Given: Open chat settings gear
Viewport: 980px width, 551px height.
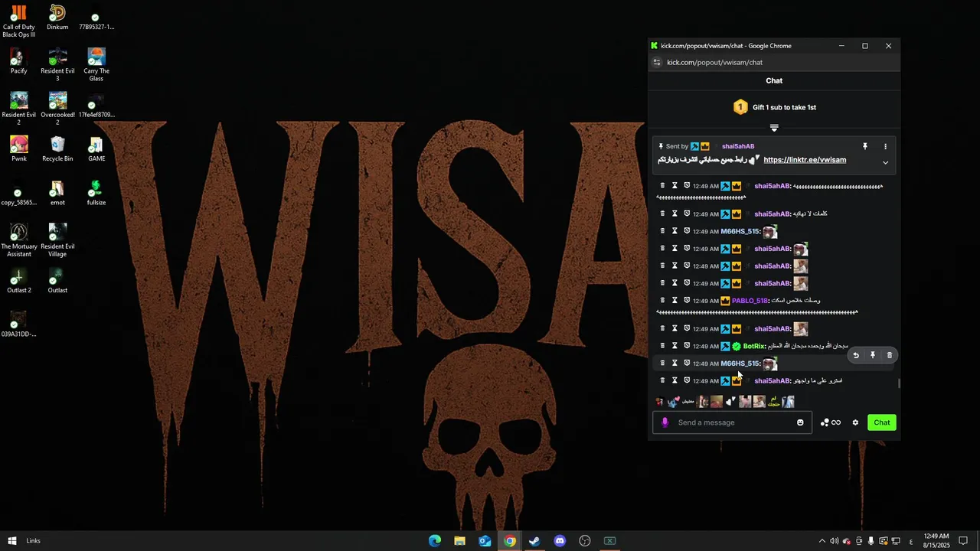Looking at the screenshot, I should tap(855, 422).
